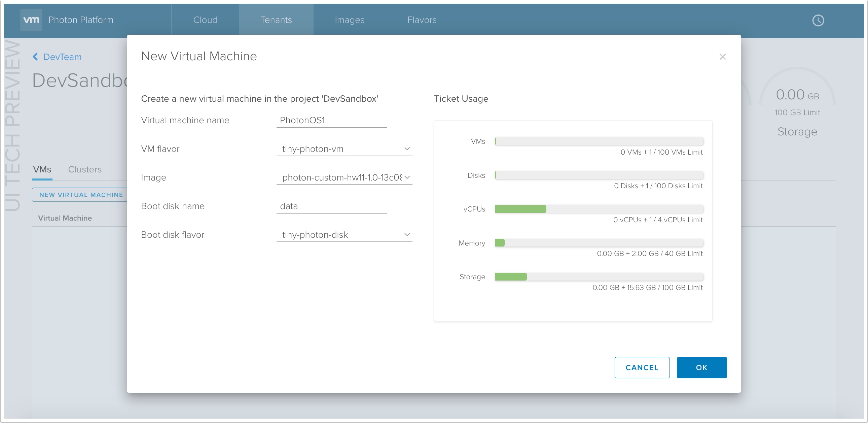Go to the Flavors tab

tap(422, 20)
